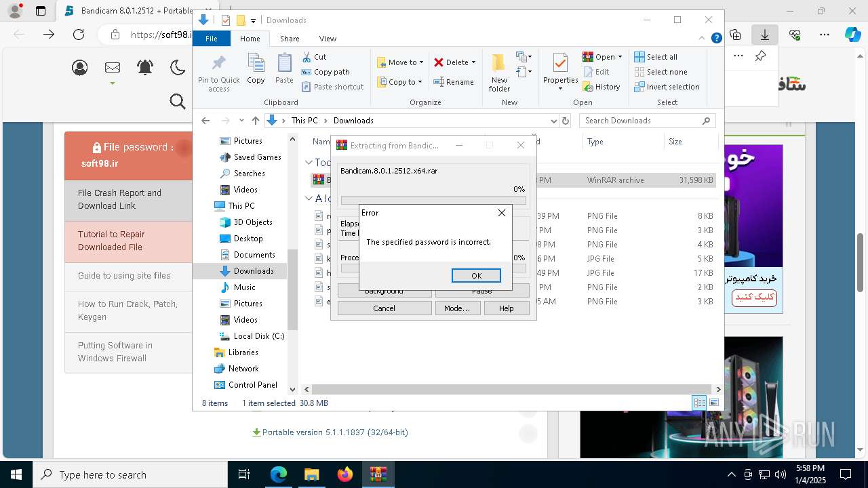Open 'How to Run Crack, Patch, Keygen'
Viewport: 868px width, 488px height.
tap(127, 310)
